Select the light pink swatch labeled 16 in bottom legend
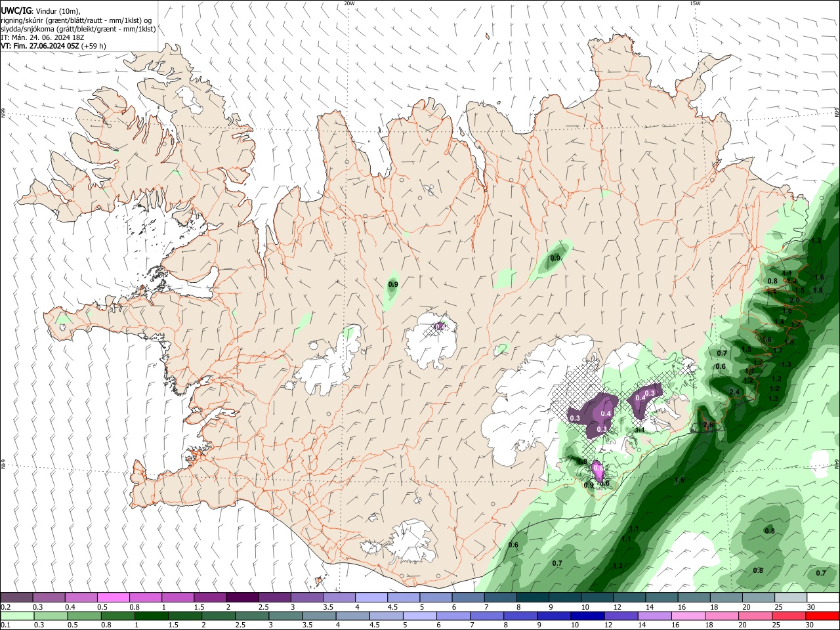Image resolution: width=840 pixels, height=630 pixels. tap(688, 616)
